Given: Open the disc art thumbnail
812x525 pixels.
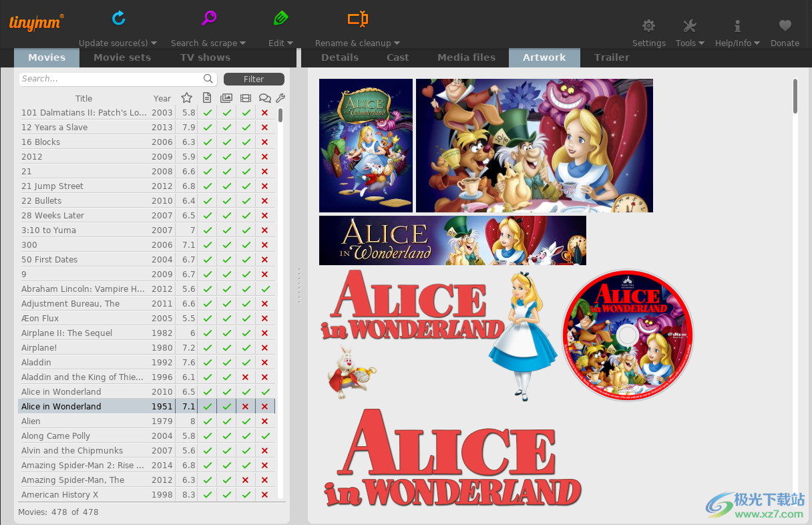Looking at the screenshot, I should click(x=628, y=335).
